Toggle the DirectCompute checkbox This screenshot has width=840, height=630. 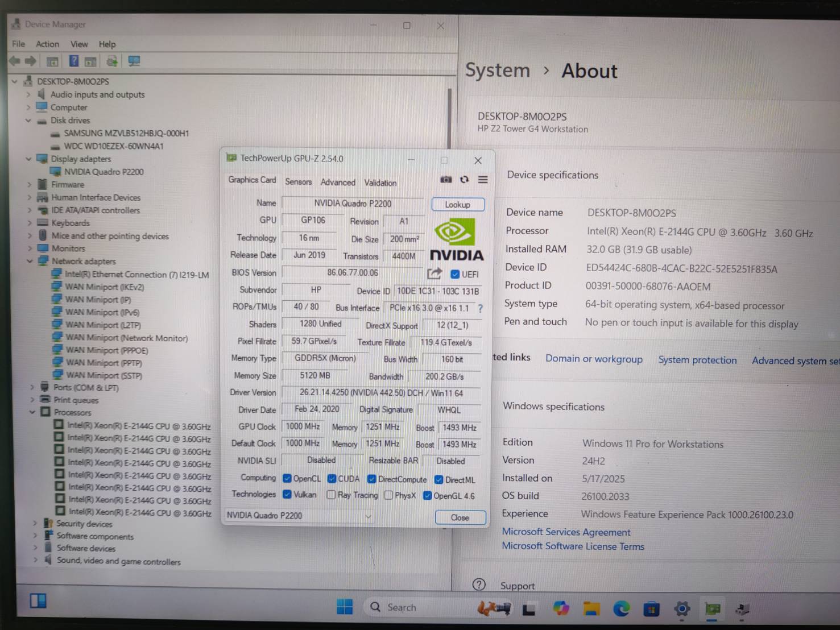[x=372, y=479]
